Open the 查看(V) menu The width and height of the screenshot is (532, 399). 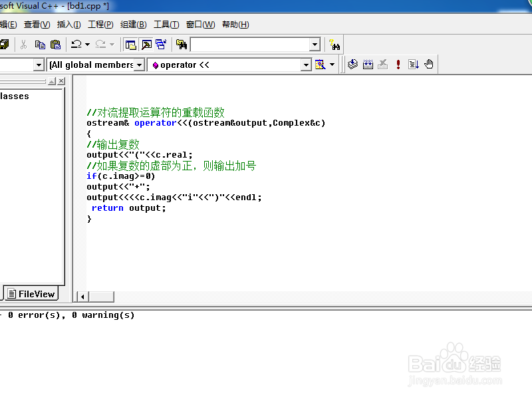coord(37,25)
